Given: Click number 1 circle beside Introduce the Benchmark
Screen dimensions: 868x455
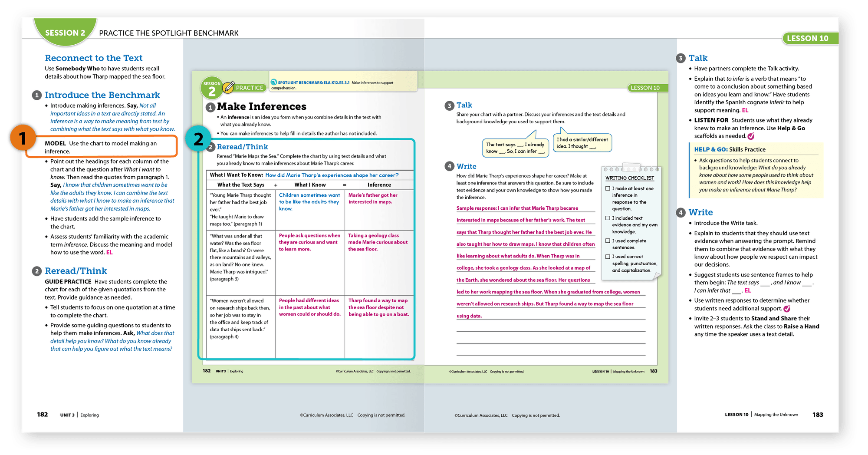Looking at the screenshot, I should point(37,95).
